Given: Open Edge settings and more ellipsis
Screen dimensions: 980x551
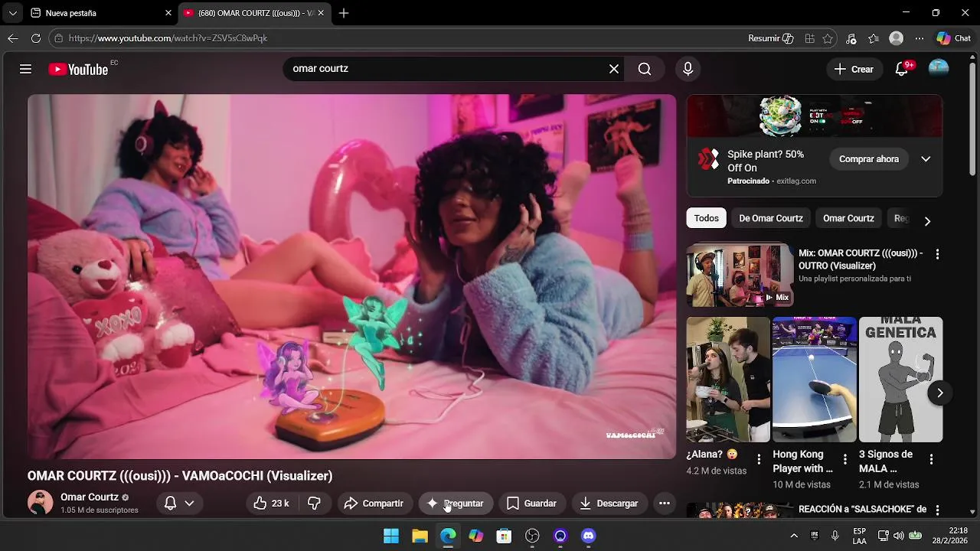Looking at the screenshot, I should click(x=920, y=38).
